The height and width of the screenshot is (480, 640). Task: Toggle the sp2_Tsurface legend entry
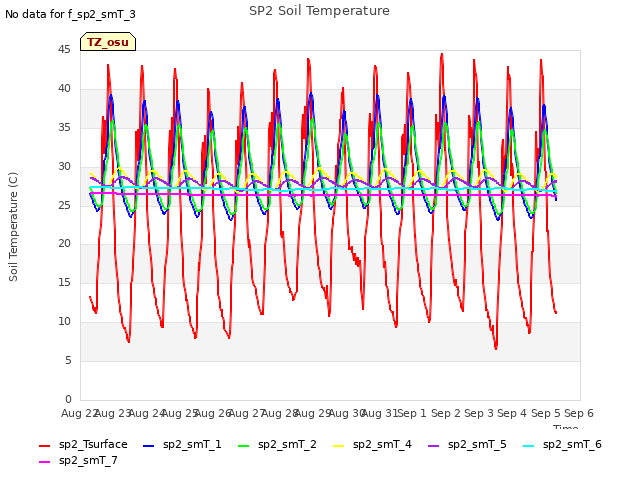coord(83,444)
